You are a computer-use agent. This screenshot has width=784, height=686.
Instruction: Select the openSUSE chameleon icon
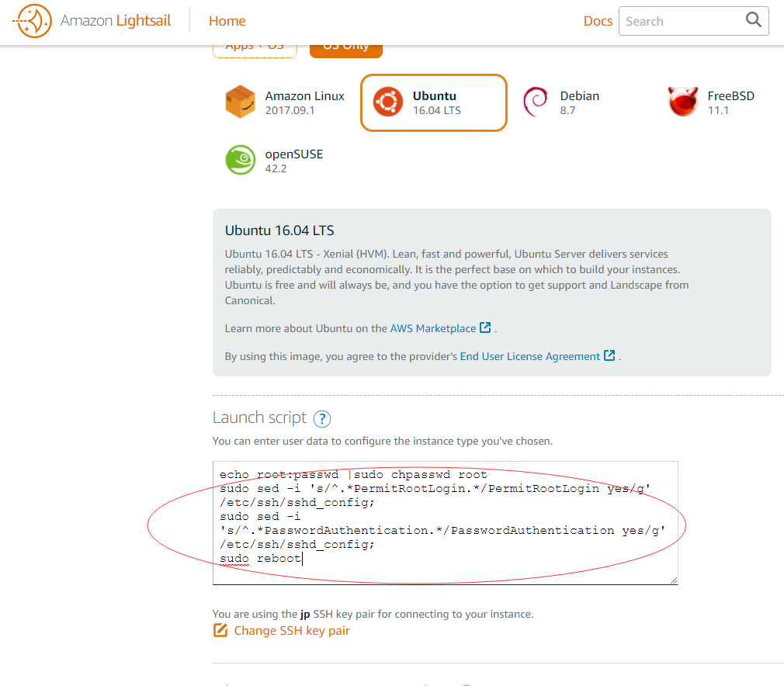(241, 160)
